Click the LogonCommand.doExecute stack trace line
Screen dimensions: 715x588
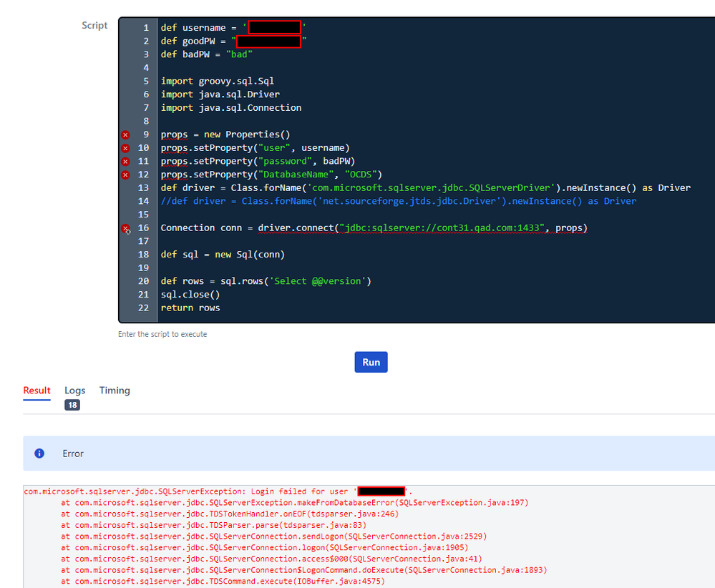(x=304, y=570)
